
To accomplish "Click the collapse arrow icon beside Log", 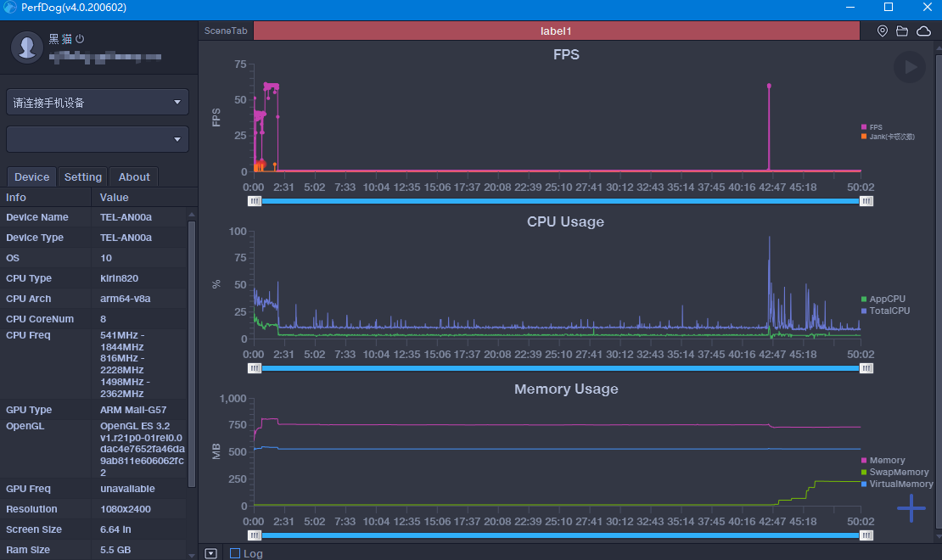I will click(210, 553).
